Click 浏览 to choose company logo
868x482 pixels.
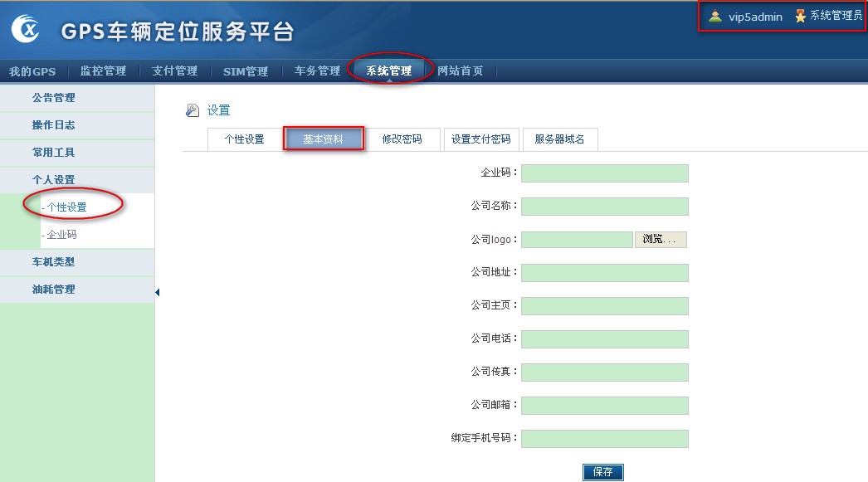point(661,240)
